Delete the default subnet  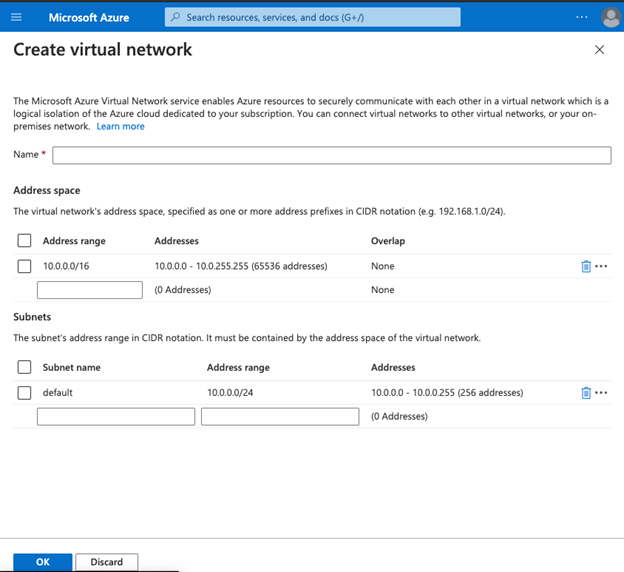(586, 392)
